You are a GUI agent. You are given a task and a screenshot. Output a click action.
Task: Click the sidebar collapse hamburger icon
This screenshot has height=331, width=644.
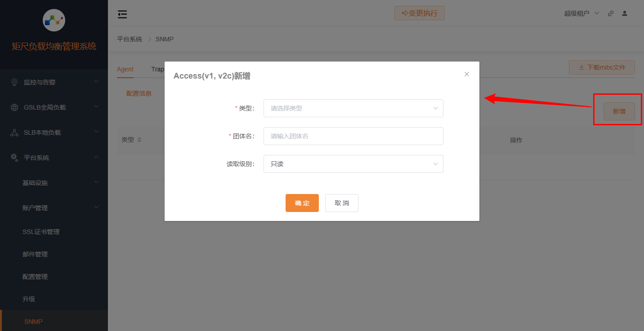pos(122,14)
